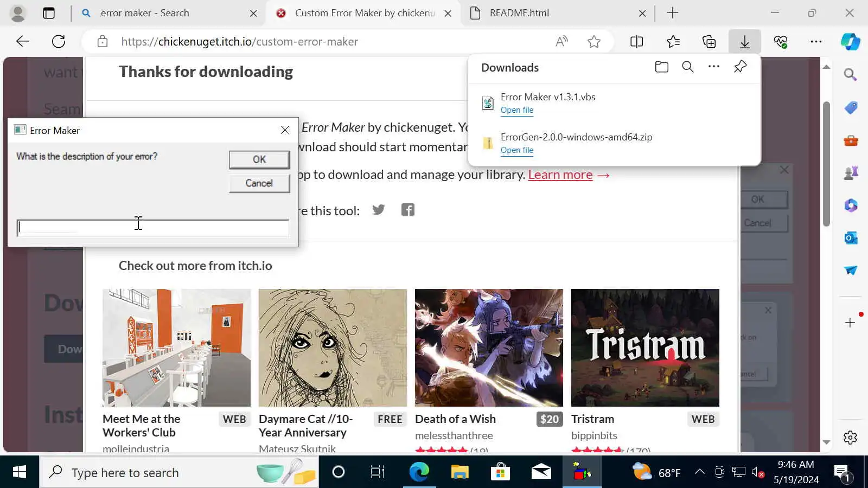
Task: Open the Tristram game thumbnail
Action: point(645,348)
